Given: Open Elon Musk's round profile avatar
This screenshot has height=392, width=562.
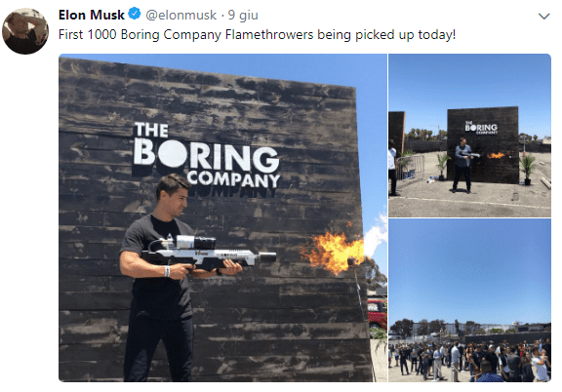Looking at the screenshot, I should (x=25, y=31).
